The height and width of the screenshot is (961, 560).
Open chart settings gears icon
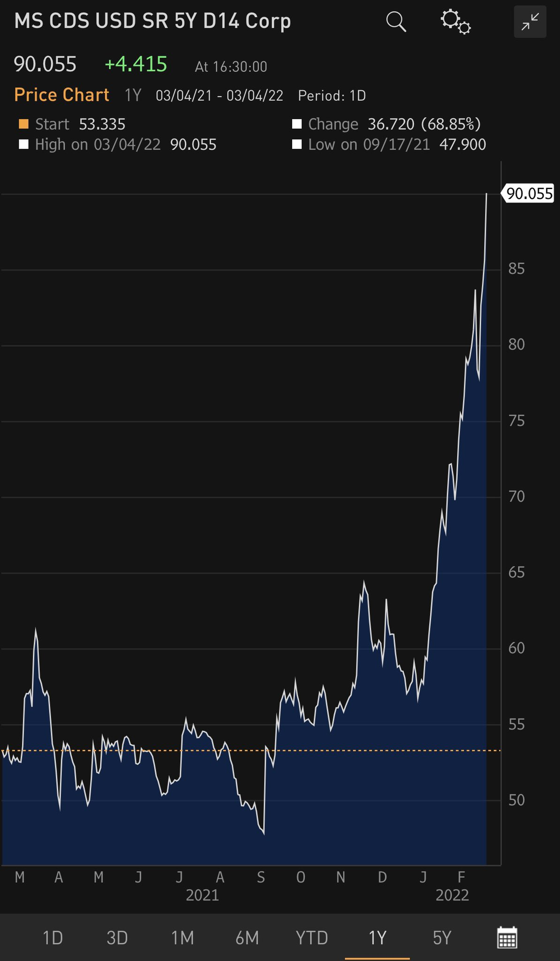point(455,22)
